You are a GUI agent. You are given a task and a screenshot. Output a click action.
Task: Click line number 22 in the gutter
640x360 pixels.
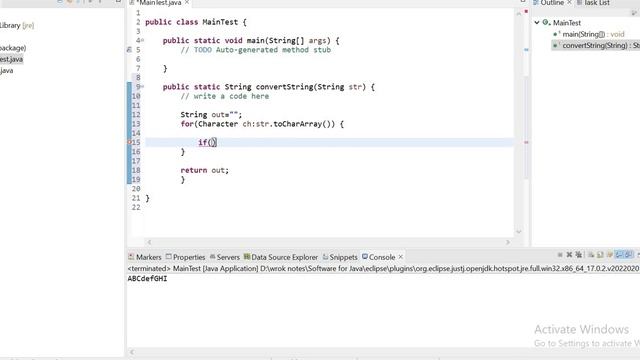136,207
